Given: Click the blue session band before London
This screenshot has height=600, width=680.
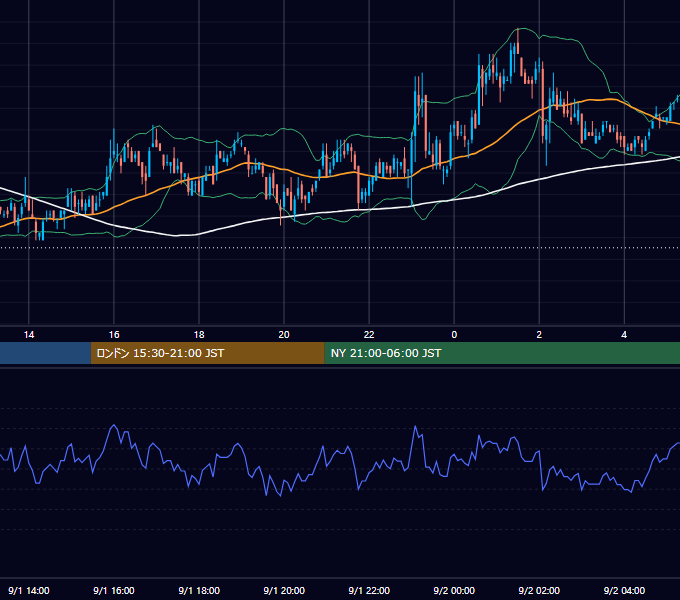Looking at the screenshot, I should [x=45, y=353].
